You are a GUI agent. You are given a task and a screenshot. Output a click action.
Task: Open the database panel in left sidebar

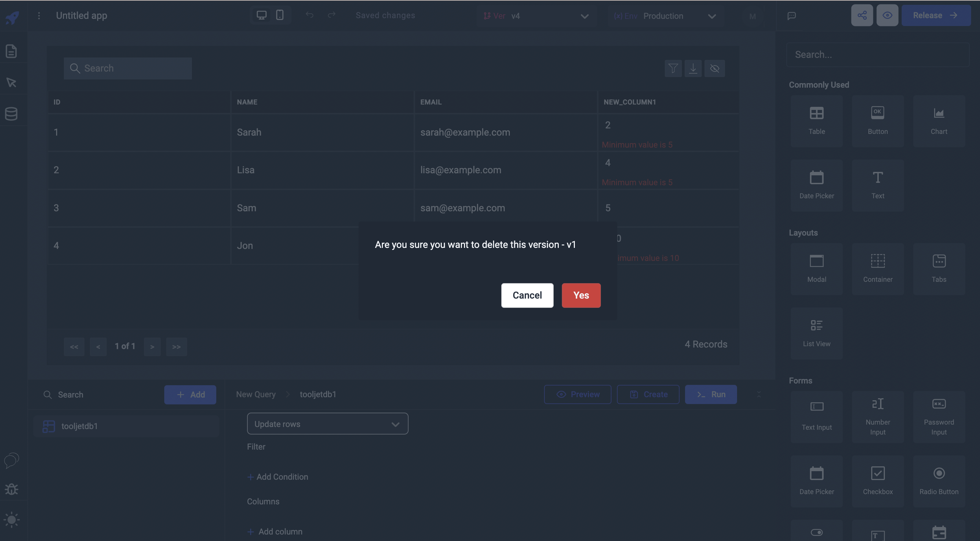coord(11,113)
